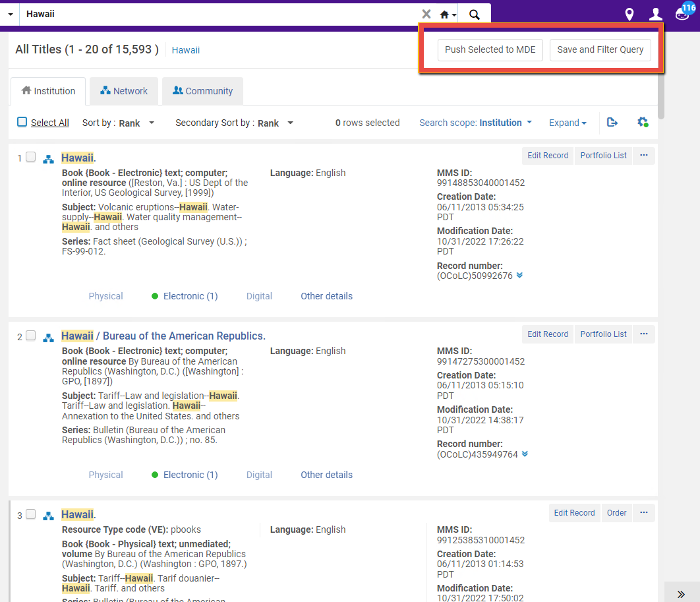Open Hawaii / Bureau of the American Republics title
700x602 pixels.
pyautogui.click(x=163, y=336)
